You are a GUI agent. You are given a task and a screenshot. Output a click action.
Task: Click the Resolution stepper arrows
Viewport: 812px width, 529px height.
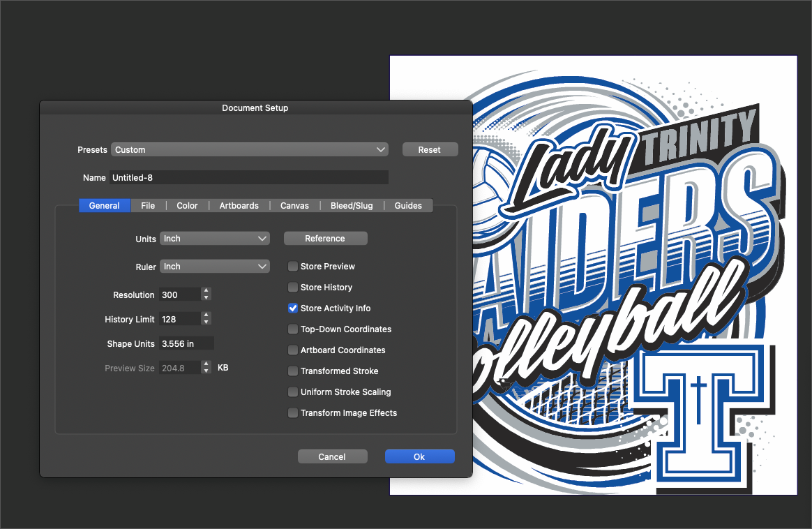point(206,295)
